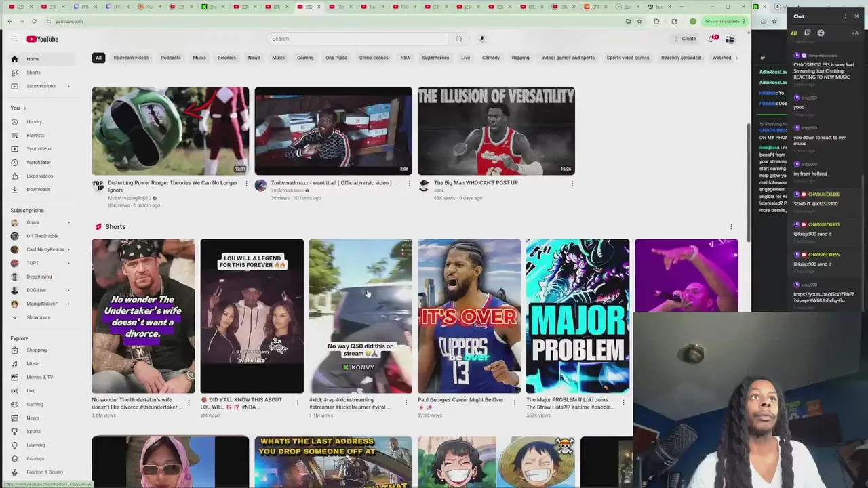Open the youtu.be link in chat

pos(823,297)
